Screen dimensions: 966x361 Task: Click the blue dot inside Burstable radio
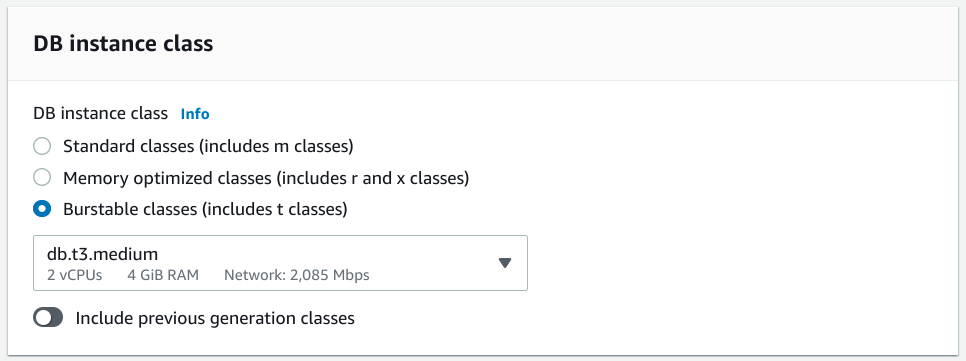tap(42, 209)
